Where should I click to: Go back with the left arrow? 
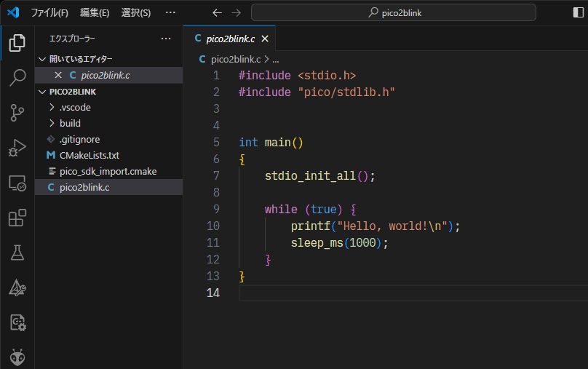217,13
